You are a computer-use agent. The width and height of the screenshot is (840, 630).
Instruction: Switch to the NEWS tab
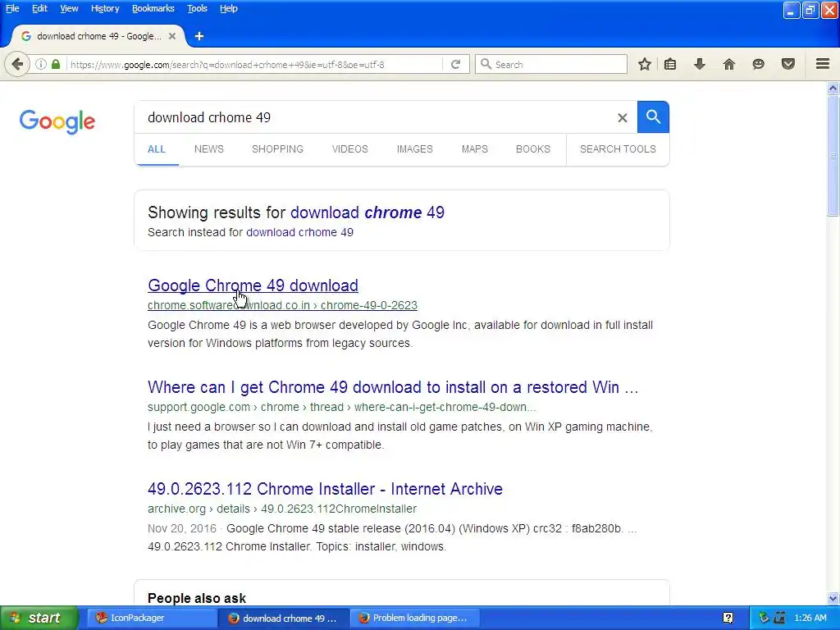(209, 149)
